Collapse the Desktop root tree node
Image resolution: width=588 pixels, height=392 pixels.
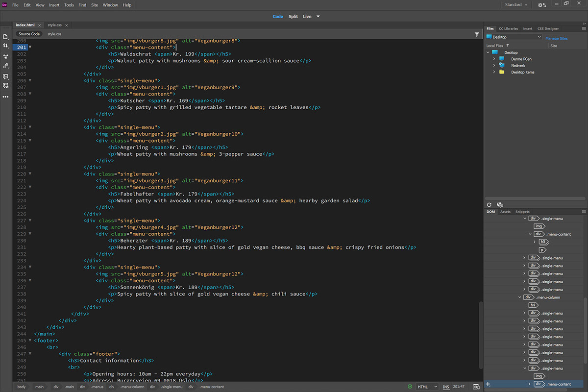coord(488,52)
